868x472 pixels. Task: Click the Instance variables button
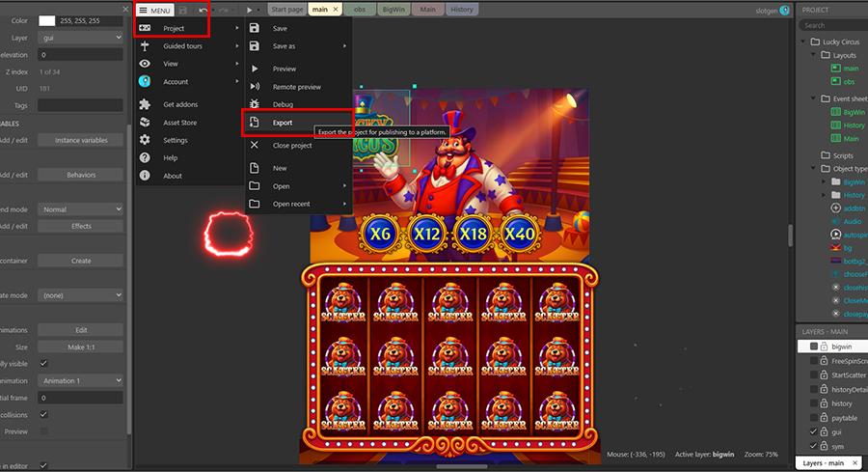coord(81,140)
